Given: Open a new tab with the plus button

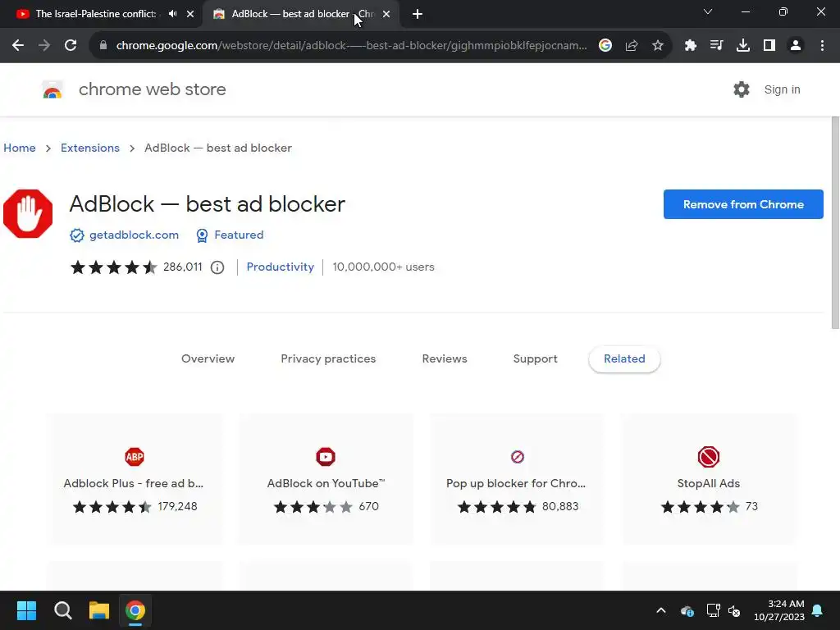Looking at the screenshot, I should (418, 14).
